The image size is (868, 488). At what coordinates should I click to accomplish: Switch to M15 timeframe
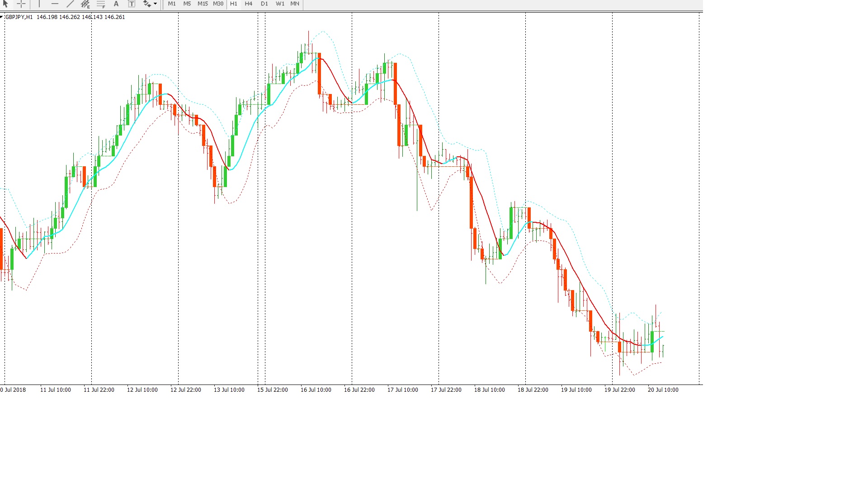coord(203,4)
